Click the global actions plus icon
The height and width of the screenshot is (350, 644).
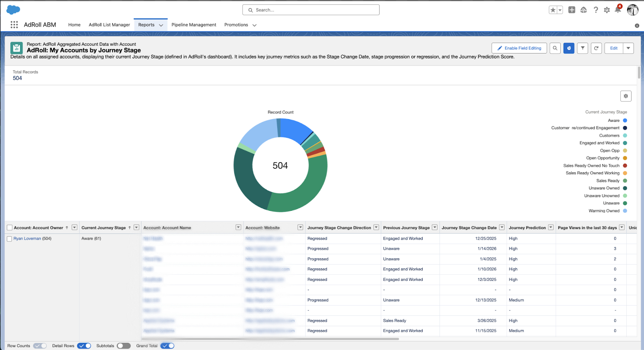pos(572,10)
